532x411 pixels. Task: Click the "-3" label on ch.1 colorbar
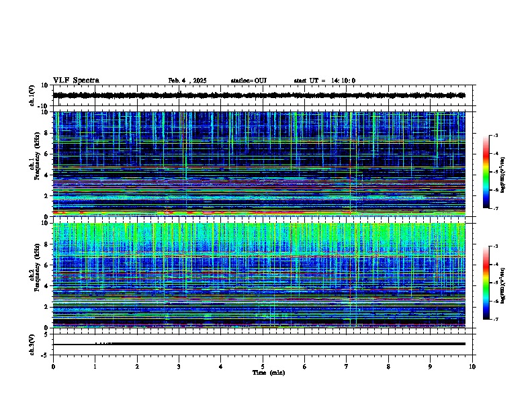[x=495, y=135]
